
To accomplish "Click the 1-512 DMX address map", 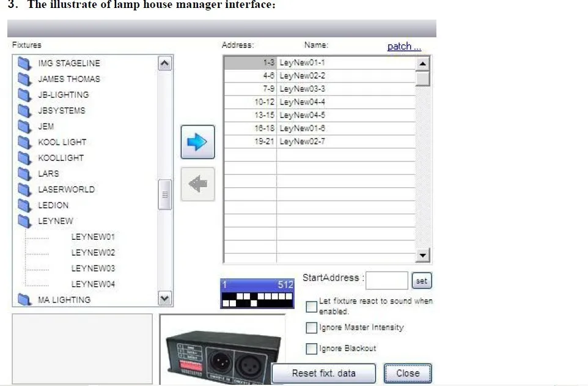I will coord(257,293).
